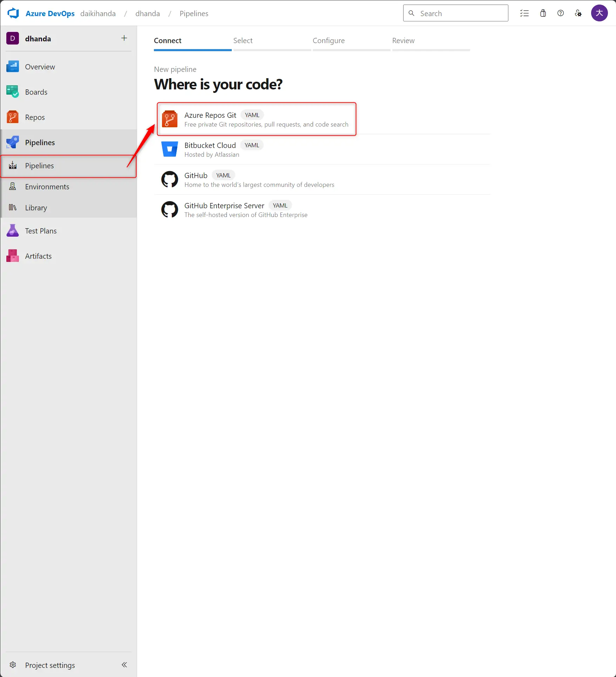616x677 pixels.
Task: Select the Configure step tab
Action: pos(351,42)
